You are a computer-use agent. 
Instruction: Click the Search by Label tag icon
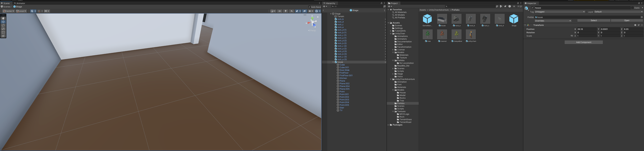[x=505, y=7]
